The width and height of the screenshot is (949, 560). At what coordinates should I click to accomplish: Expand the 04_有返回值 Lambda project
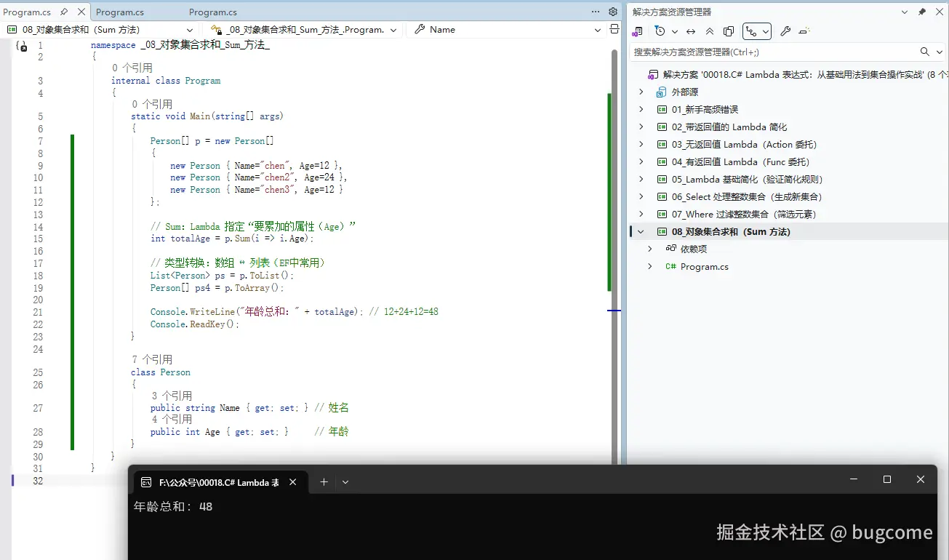pyautogui.click(x=641, y=161)
